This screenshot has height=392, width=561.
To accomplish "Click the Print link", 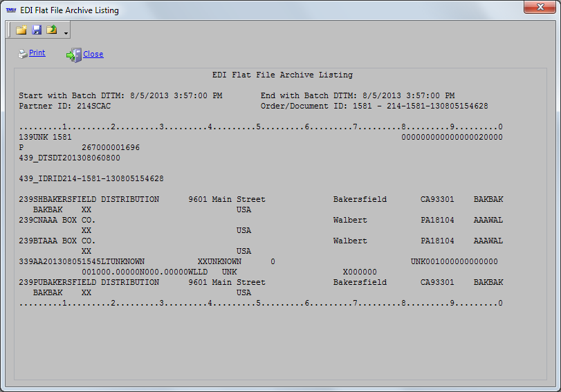I will tap(37, 53).
